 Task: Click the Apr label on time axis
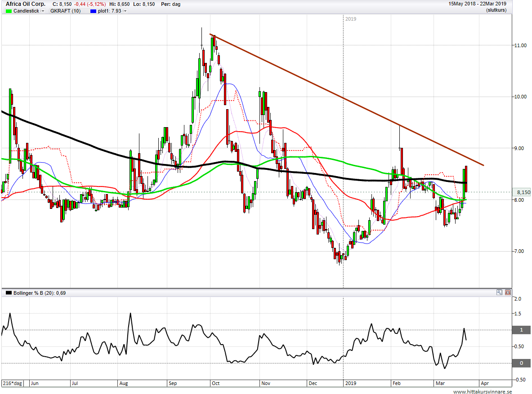click(x=485, y=383)
